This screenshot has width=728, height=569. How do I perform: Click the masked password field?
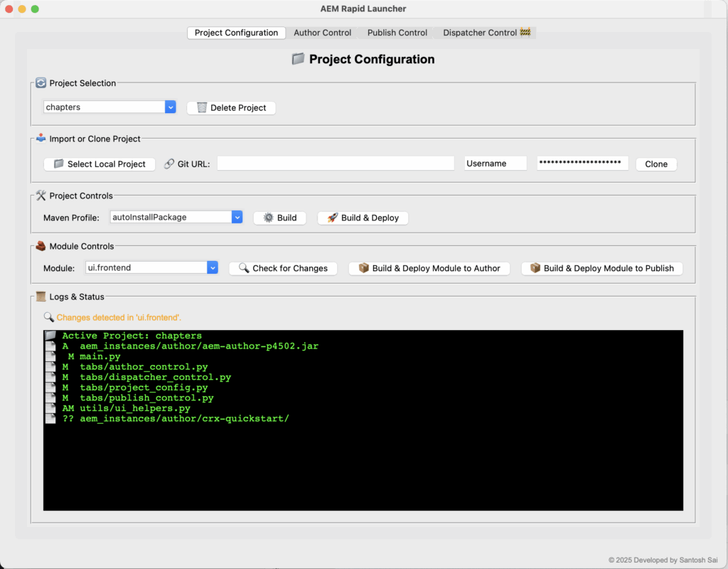pyautogui.click(x=582, y=164)
